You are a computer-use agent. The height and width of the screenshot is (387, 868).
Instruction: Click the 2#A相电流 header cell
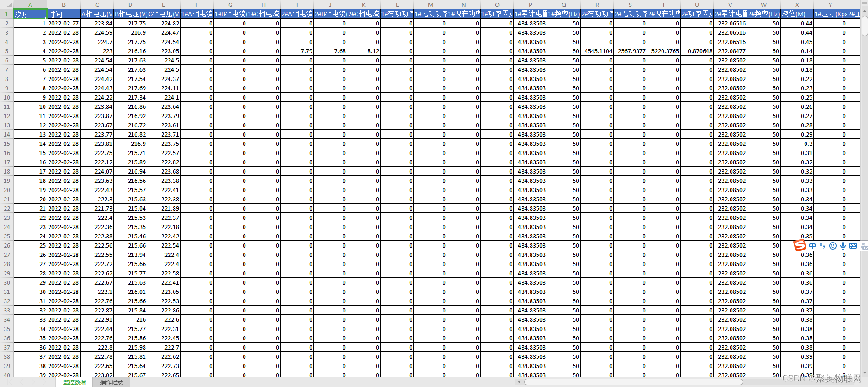(x=297, y=14)
